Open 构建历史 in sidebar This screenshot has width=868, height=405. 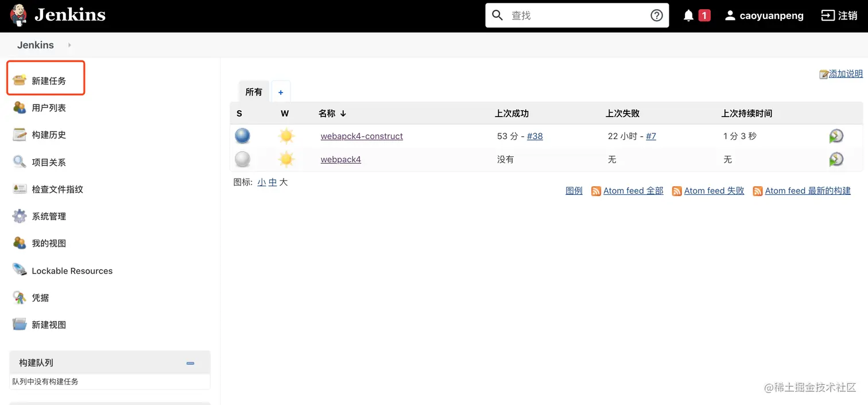point(49,135)
